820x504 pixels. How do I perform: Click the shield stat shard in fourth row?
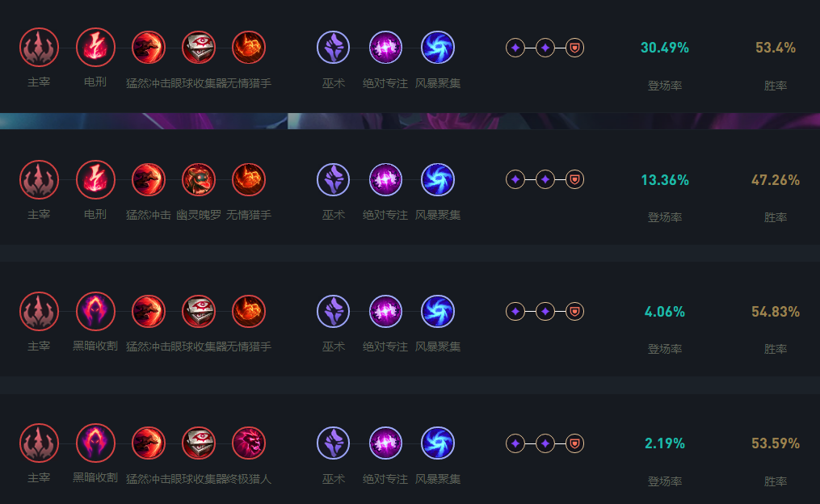(x=574, y=444)
